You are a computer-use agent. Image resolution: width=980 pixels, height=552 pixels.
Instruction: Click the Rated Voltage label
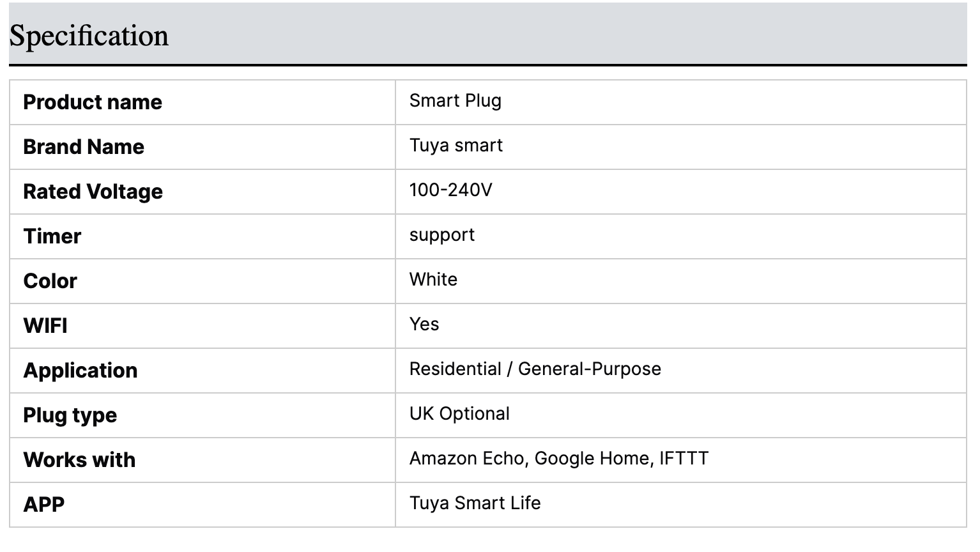(x=93, y=192)
